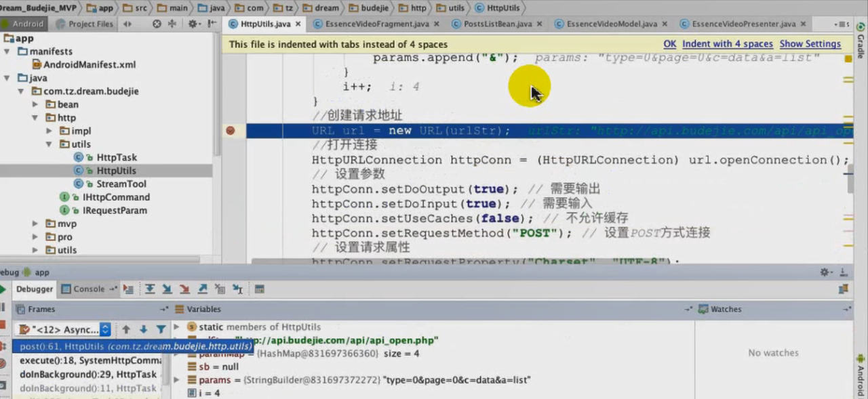
Task: Select the next frame with down arrow
Action: click(143, 330)
